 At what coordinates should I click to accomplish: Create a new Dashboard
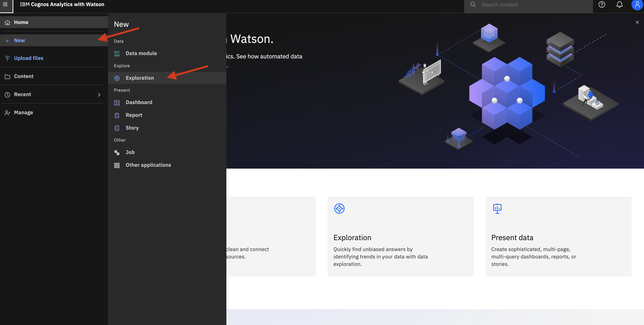pos(167,102)
